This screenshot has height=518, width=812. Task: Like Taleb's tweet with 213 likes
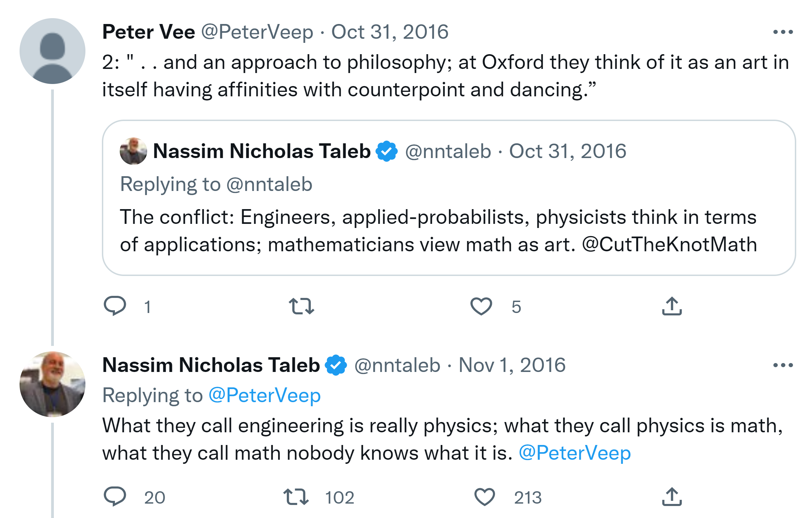coord(484,496)
